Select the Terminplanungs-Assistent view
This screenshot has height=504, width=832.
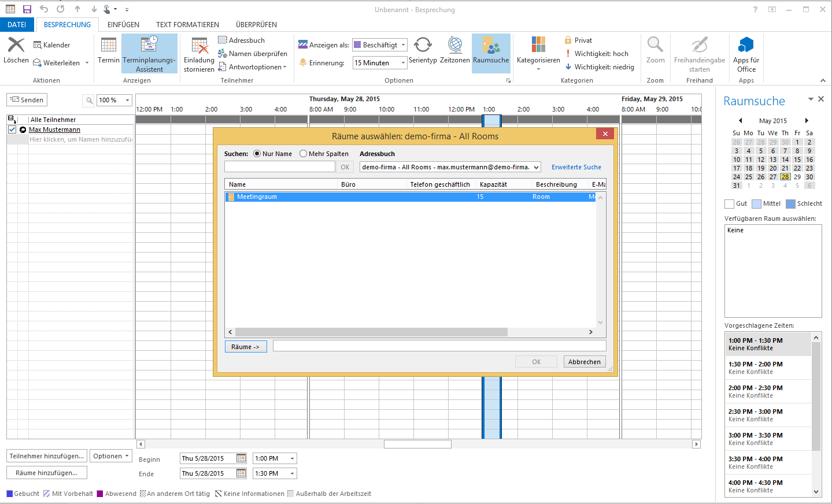pyautogui.click(x=149, y=54)
